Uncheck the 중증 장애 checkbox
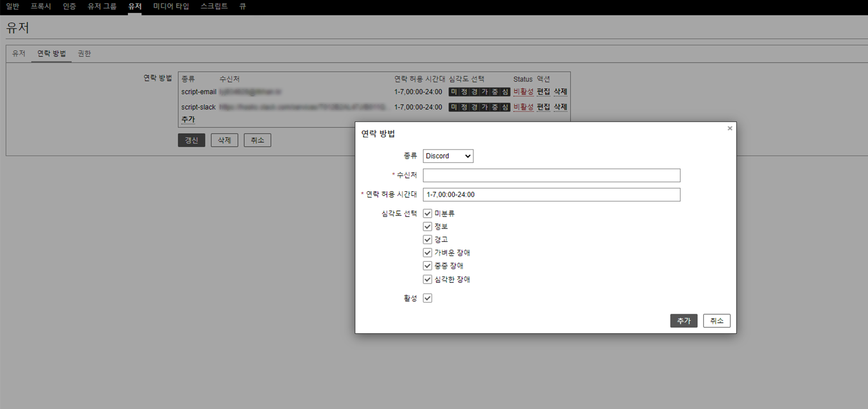This screenshot has height=409, width=868. [427, 266]
